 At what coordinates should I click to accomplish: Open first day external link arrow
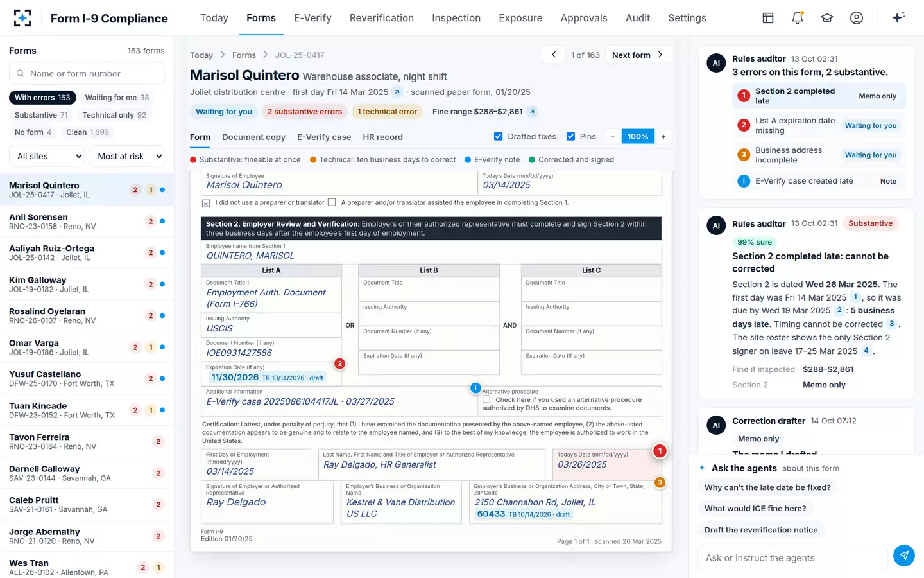(x=397, y=92)
